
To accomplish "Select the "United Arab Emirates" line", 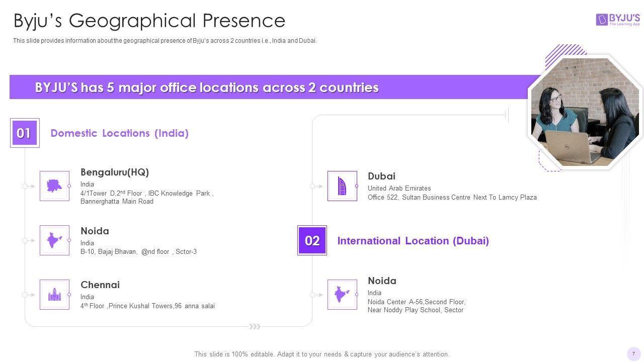I will pyautogui.click(x=399, y=189).
